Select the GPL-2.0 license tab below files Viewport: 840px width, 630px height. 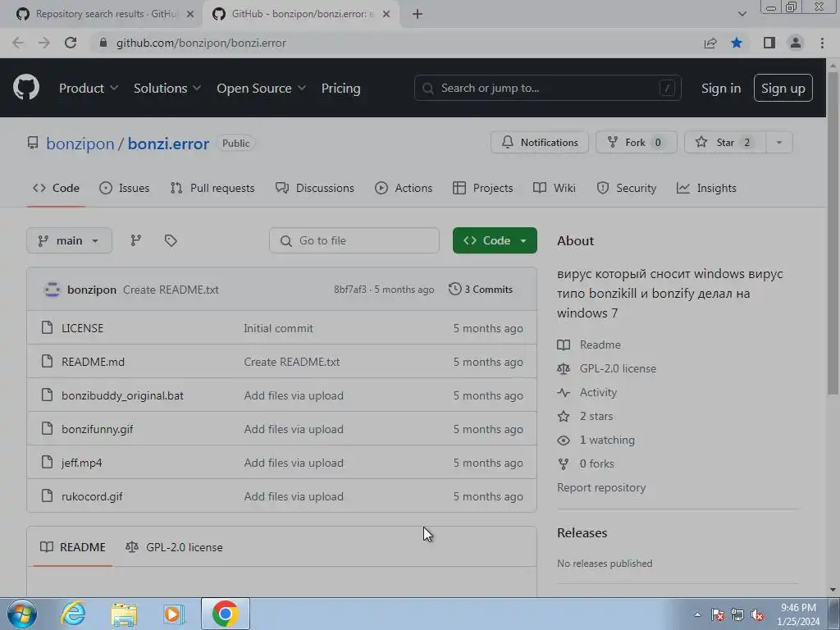point(174,547)
